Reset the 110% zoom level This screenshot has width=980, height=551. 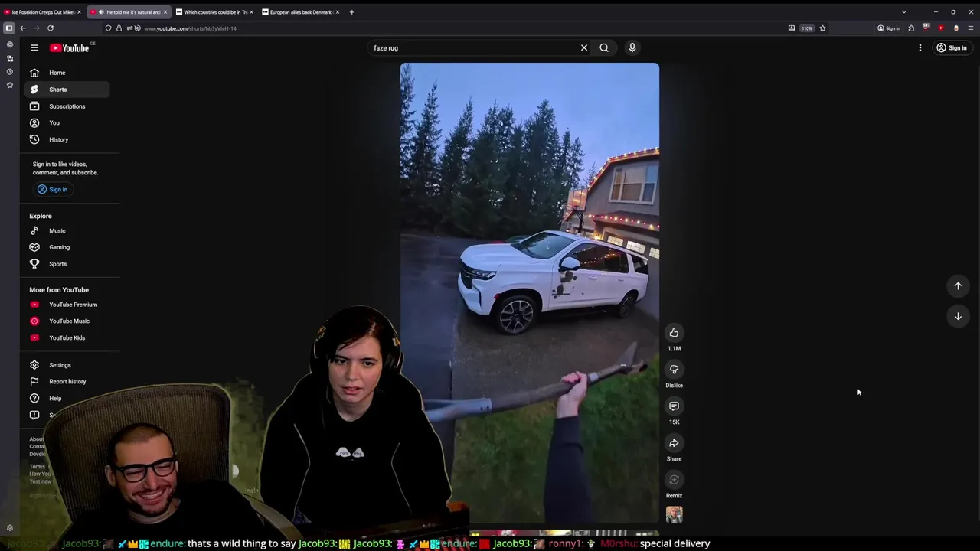807,28
